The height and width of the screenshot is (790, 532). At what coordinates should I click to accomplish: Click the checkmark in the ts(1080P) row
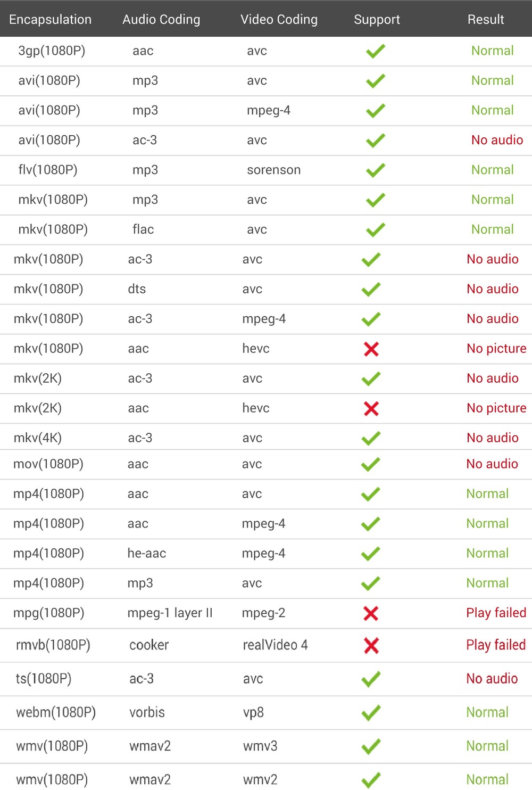pos(371,679)
